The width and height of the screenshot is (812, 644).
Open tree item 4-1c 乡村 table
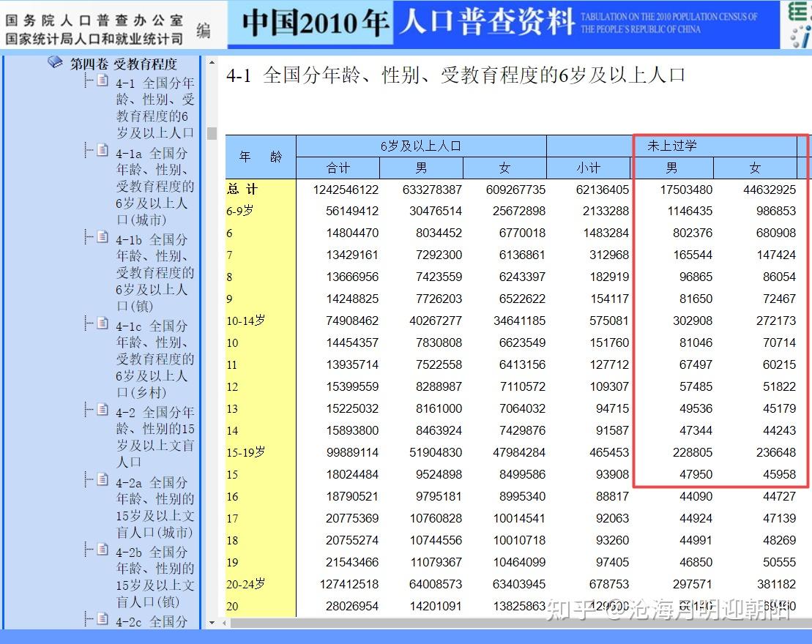click(x=154, y=359)
